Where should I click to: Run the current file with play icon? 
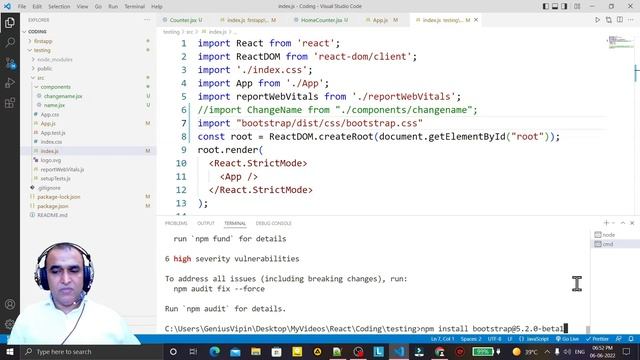tap(597, 20)
